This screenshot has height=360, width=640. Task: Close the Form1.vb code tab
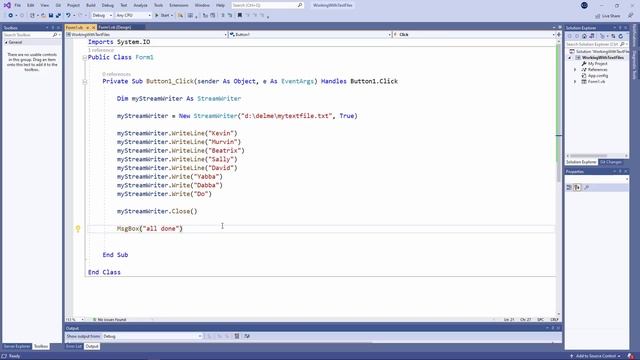pyautogui.click(x=93, y=27)
